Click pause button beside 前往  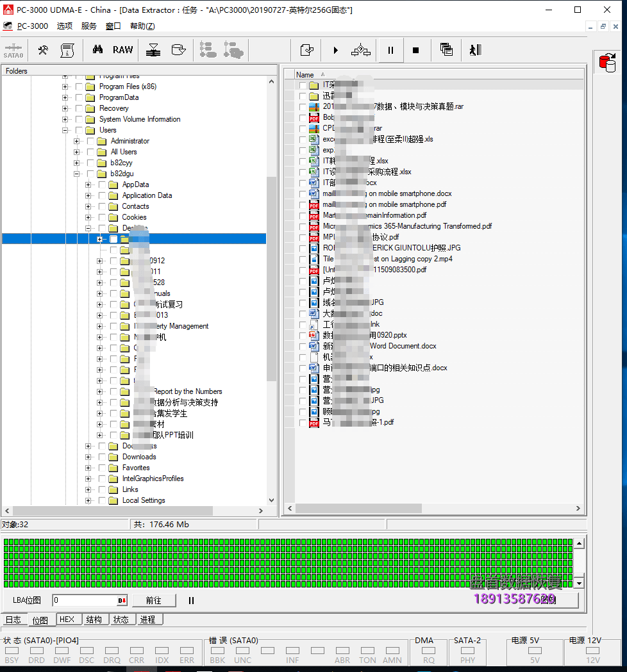[x=191, y=600]
